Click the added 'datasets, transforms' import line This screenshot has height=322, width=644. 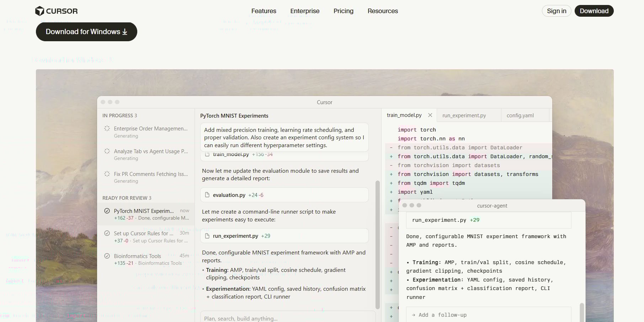pos(468,174)
